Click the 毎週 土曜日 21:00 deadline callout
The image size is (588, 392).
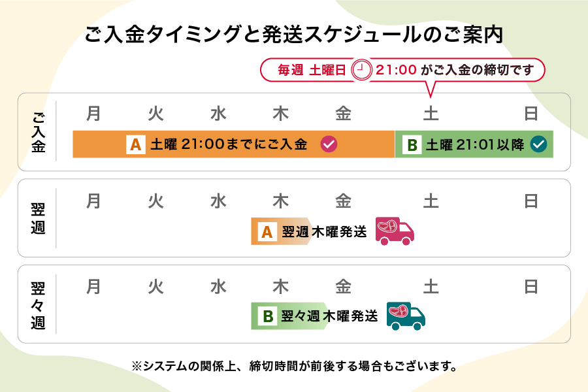click(402, 70)
